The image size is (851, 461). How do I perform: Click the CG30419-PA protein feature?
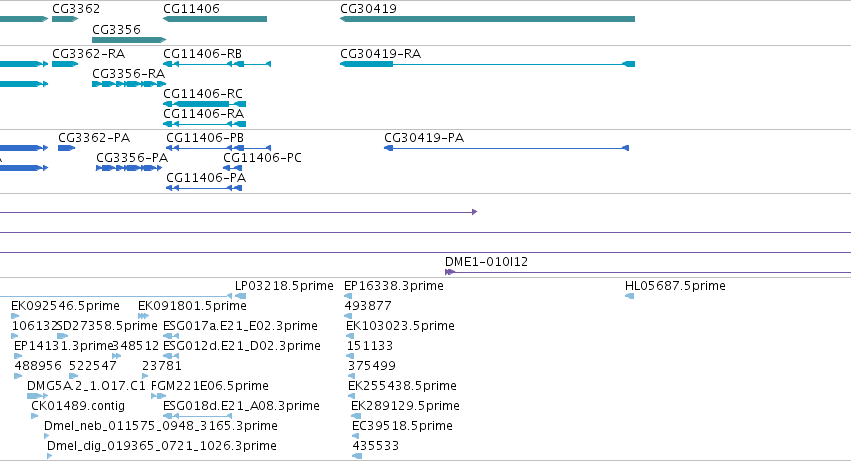pos(506,148)
